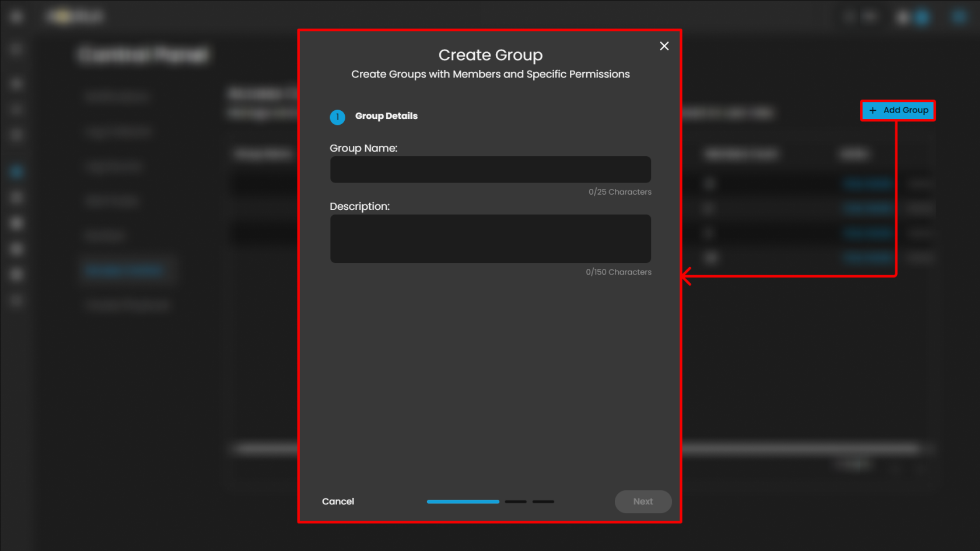Viewport: 980px width, 551px height.
Task: Click the Next button
Action: 643,501
